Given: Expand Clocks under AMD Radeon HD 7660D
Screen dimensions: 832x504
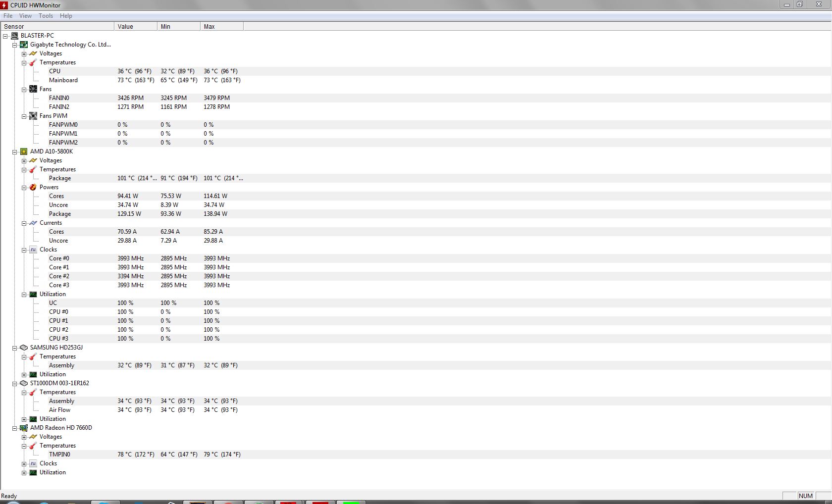Looking at the screenshot, I should tap(24, 464).
